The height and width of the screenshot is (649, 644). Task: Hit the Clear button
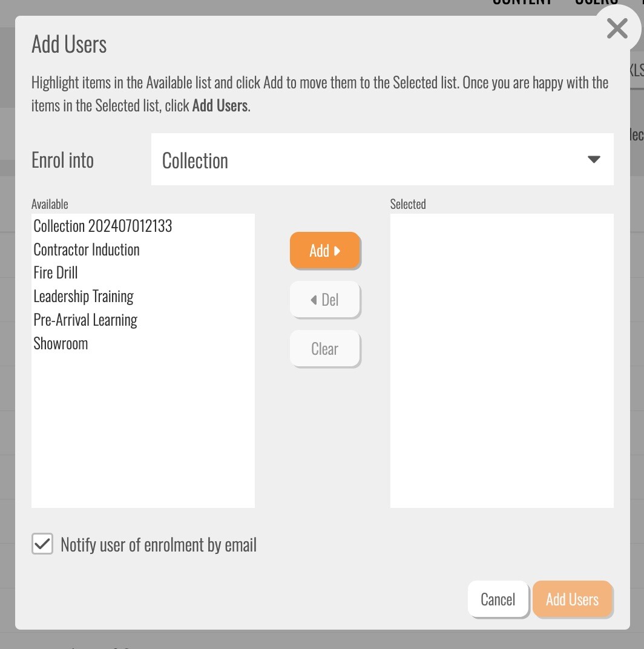(325, 349)
